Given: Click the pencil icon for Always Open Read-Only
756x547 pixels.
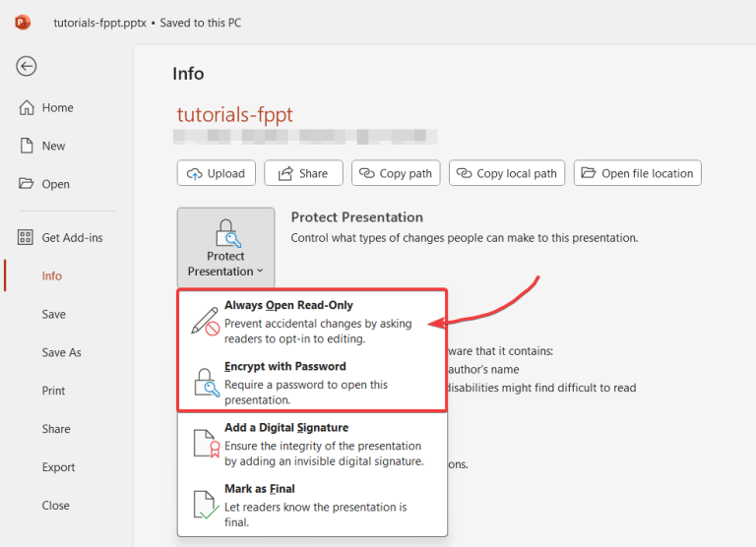Looking at the screenshot, I should pos(205,322).
